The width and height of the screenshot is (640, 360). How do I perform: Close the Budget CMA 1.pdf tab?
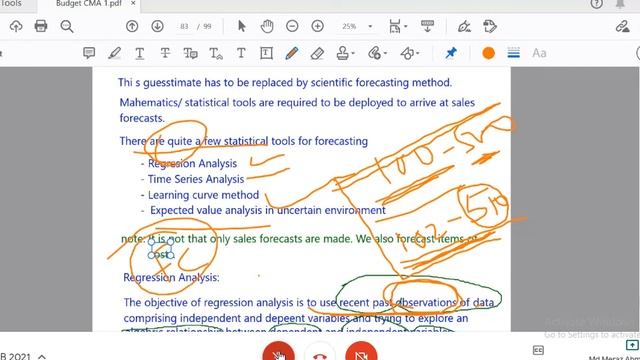[x=133, y=3]
